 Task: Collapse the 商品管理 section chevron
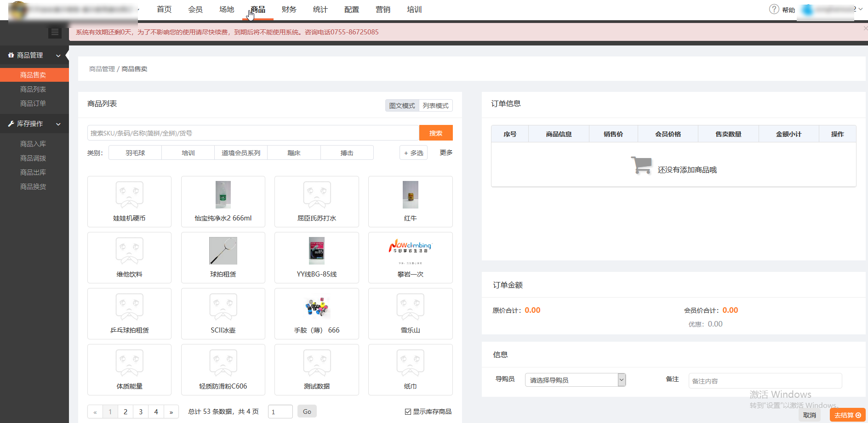point(58,56)
